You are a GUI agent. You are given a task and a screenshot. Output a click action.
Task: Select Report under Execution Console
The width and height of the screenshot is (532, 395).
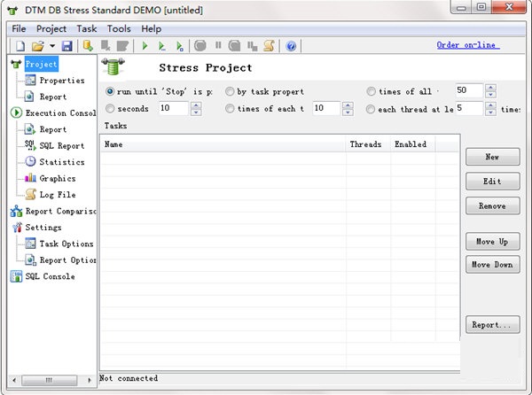pyautogui.click(x=53, y=129)
